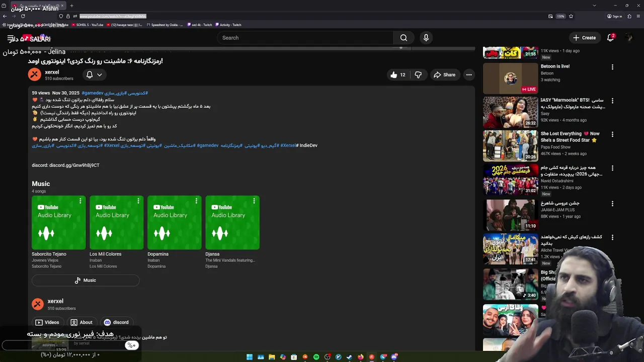Bookmark this page with star icon
This screenshot has height=362, width=644.
click(571, 16)
